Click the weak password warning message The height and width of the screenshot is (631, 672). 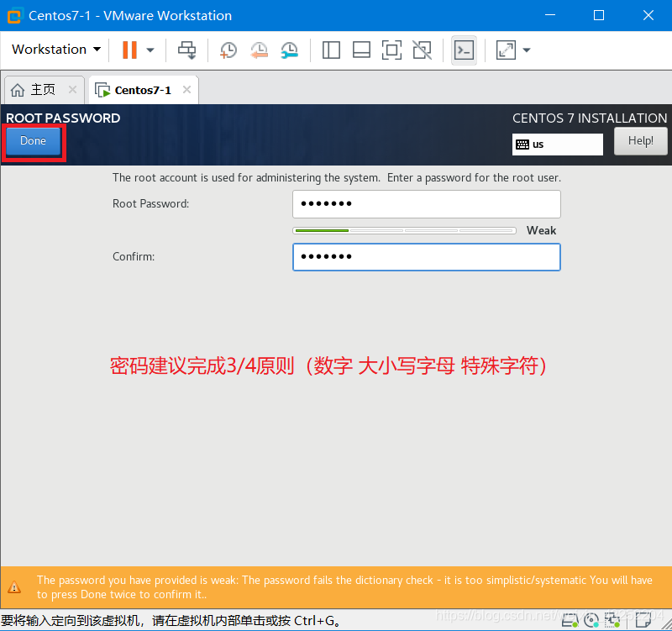344,587
